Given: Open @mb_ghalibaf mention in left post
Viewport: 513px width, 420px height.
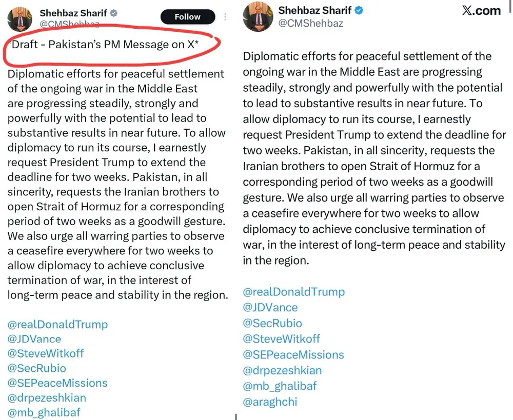Looking at the screenshot, I should [44, 412].
